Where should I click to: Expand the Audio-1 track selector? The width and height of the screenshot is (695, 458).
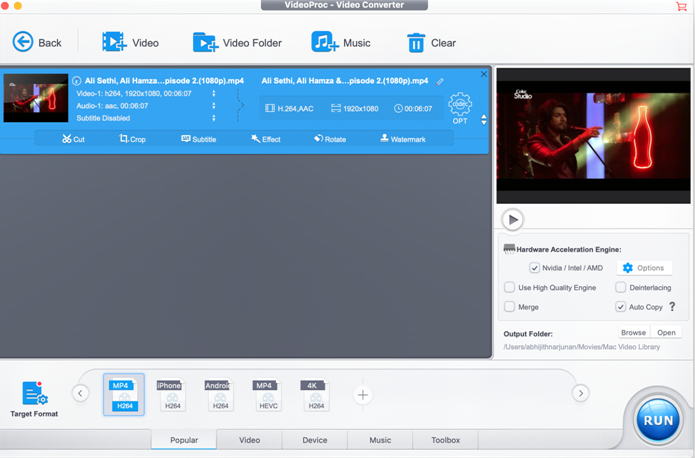coord(212,105)
